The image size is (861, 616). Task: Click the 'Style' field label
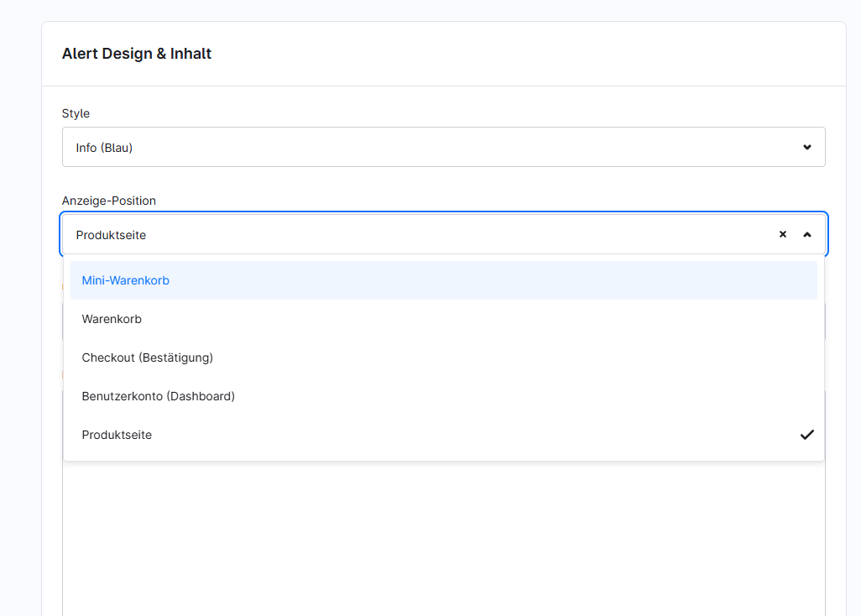[76, 113]
